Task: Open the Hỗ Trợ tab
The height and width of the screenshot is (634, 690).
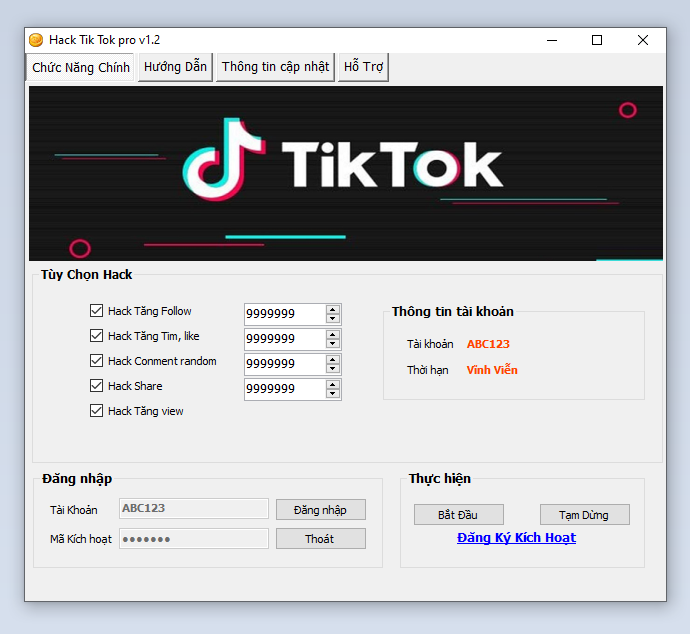Action: 363,67
